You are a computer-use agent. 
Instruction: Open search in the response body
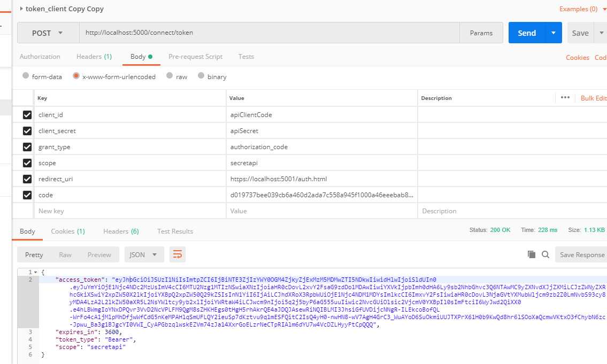pyautogui.click(x=545, y=254)
